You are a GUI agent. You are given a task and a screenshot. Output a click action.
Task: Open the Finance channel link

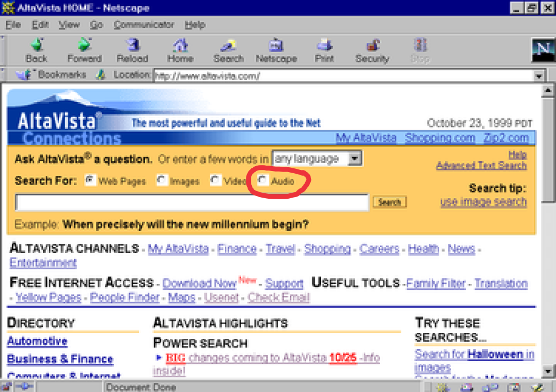pyautogui.click(x=237, y=249)
